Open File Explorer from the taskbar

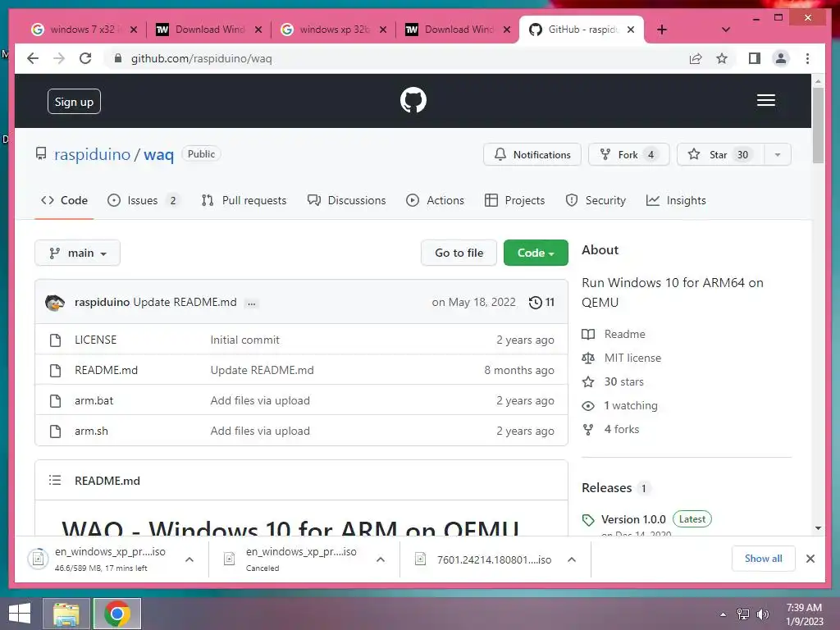tap(66, 614)
